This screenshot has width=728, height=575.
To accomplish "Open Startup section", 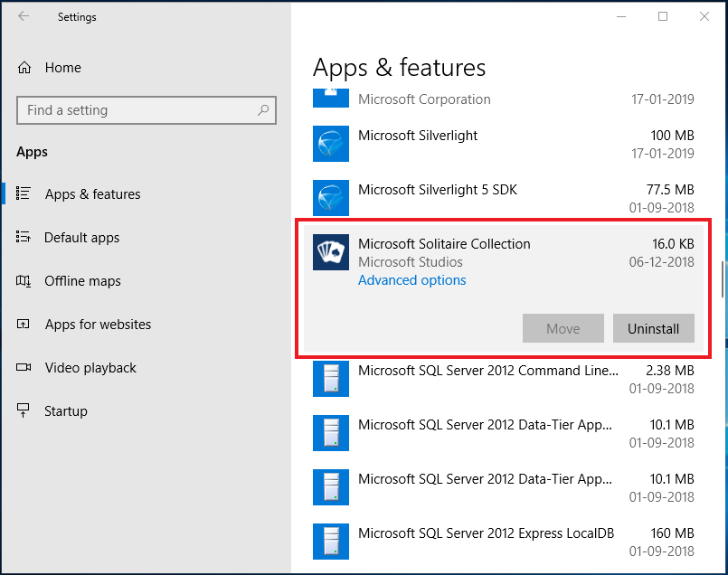I will 65,411.
